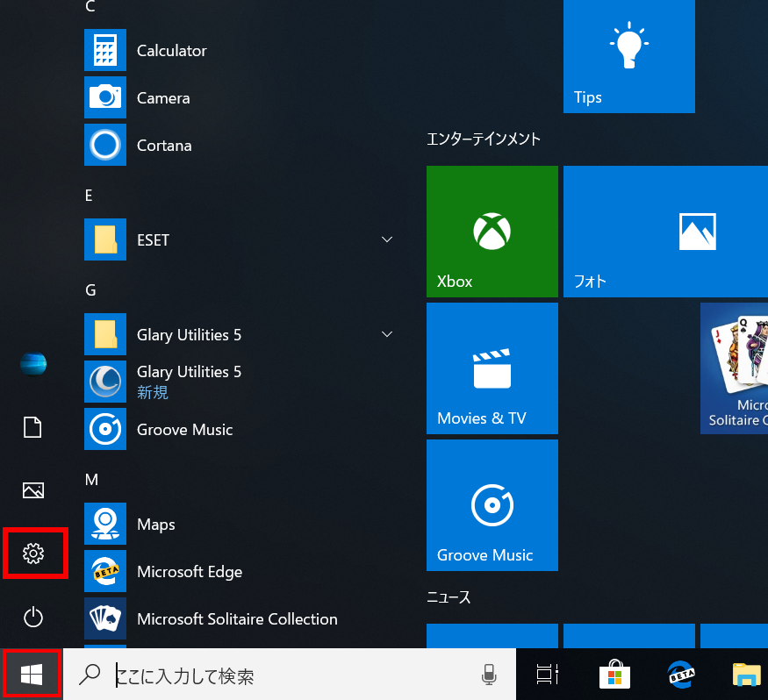Viewport: 768px width, 700px height.
Task: Open the Tips tile
Action: [629, 56]
